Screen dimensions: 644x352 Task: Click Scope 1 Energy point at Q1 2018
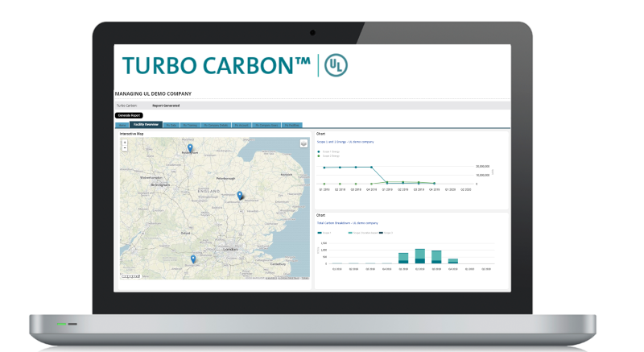click(x=324, y=168)
